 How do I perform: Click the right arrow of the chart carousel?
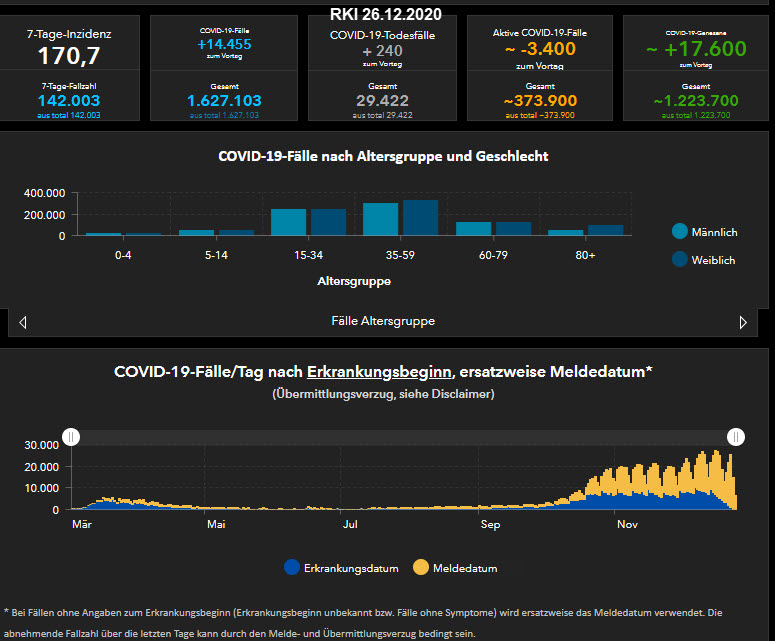pos(743,322)
